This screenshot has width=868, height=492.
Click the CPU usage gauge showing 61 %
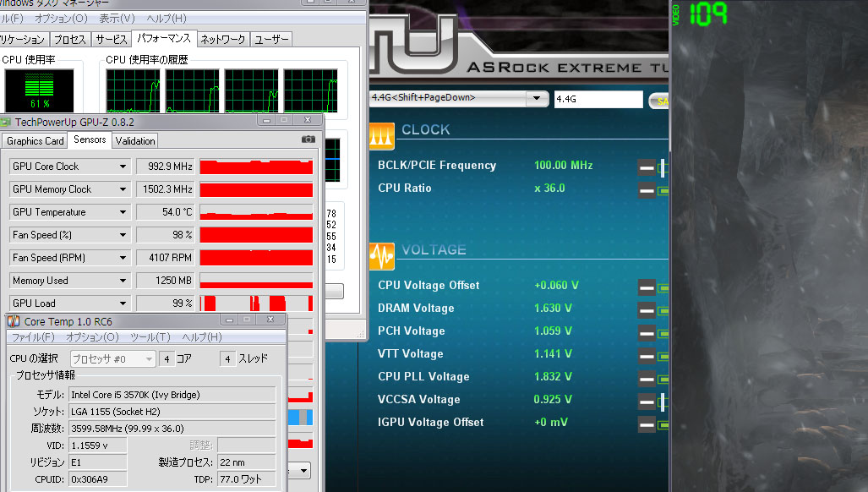[x=39, y=90]
